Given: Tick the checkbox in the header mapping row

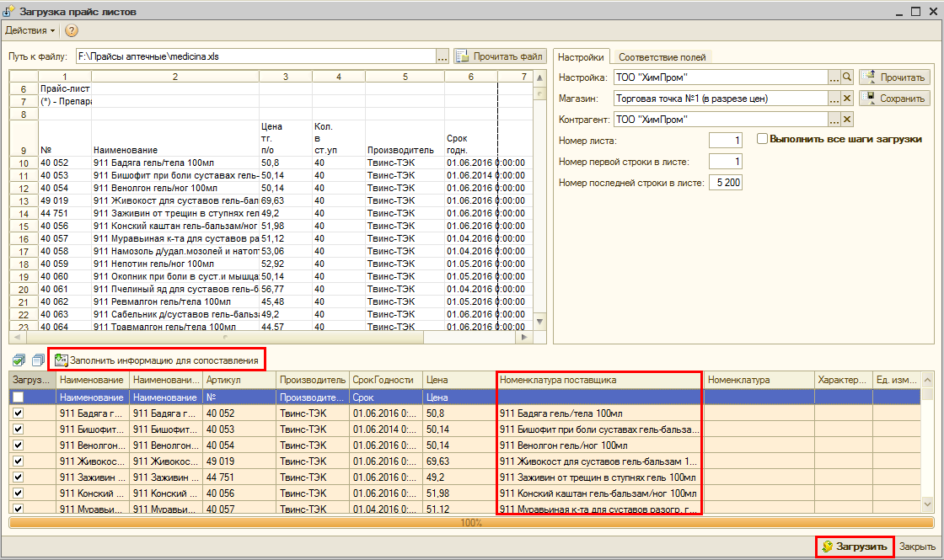Looking at the screenshot, I should click(x=19, y=397).
